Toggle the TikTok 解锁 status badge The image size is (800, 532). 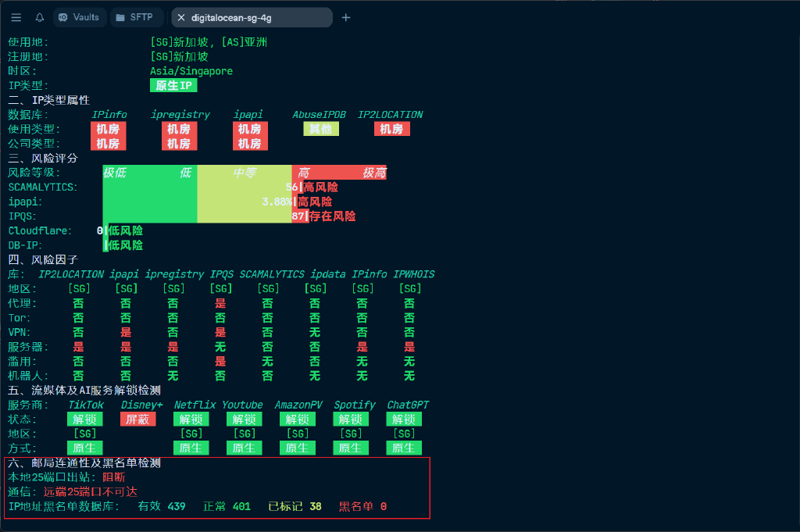[x=84, y=419]
